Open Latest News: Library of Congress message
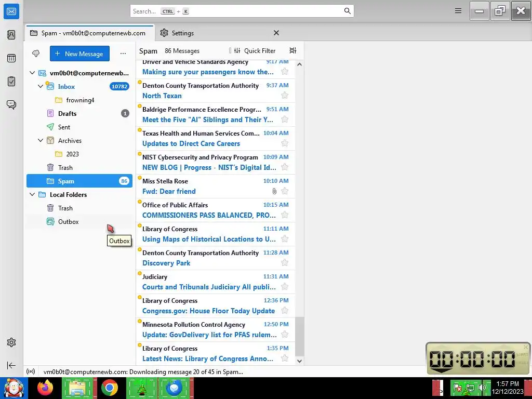Image resolution: width=532 pixels, height=399 pixels. point(216,353)
